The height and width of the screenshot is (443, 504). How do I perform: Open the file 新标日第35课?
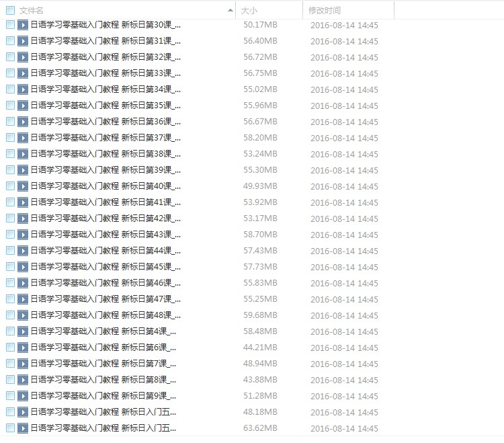pyautogui.click(x=106, y=106)
